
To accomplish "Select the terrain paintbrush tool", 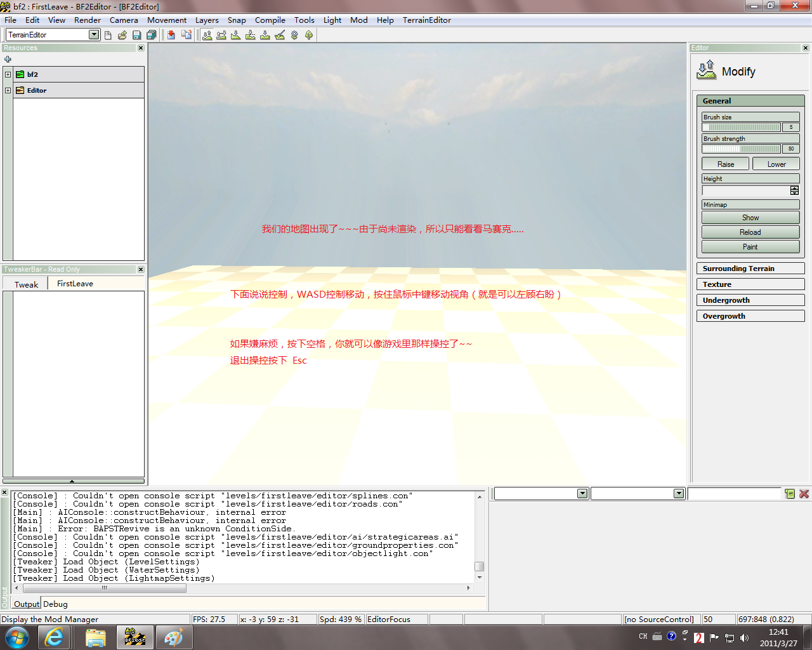I will click(280, 35).
